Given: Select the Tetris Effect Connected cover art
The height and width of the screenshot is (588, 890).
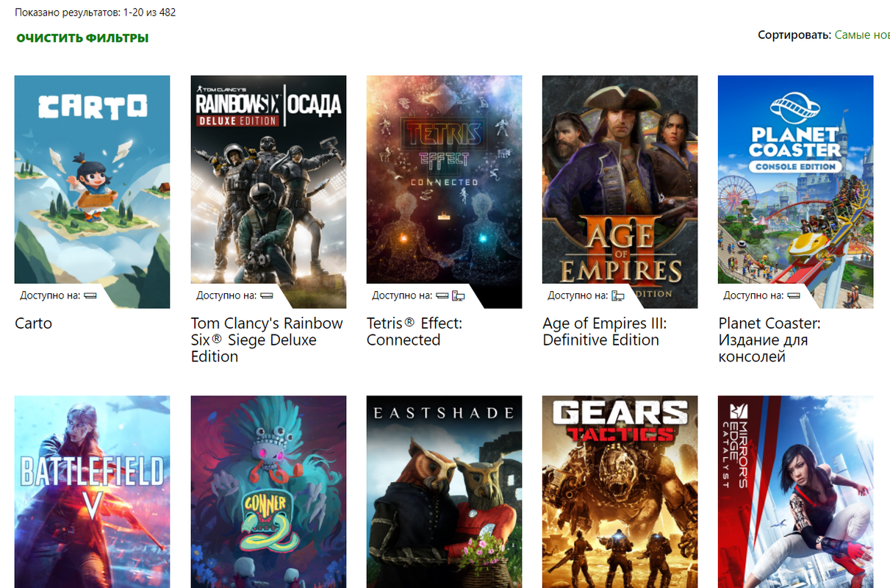Looking at the screenshot, I should [x=444, y=191].
